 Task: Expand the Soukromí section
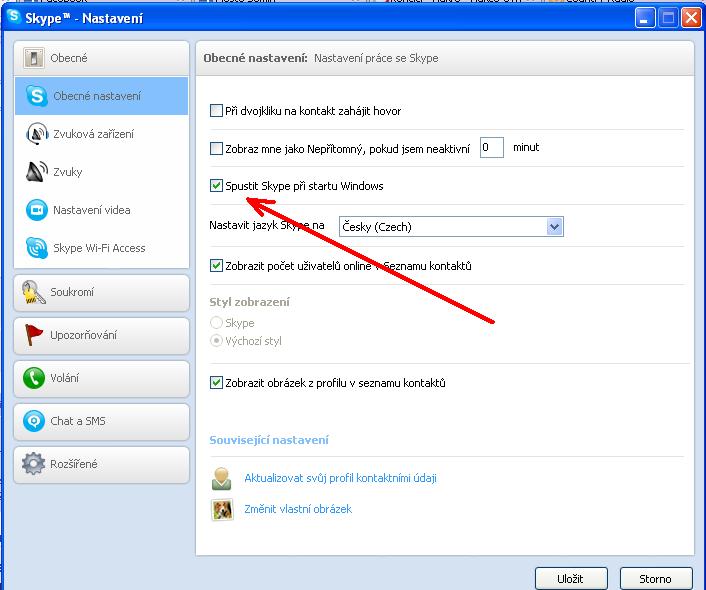click(x=101, y=292)
